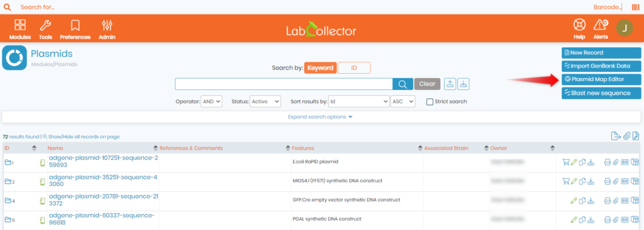Click the top search magnifier icon
The height and width of the screenshot is (230, 644).
(x=7, y=7)
